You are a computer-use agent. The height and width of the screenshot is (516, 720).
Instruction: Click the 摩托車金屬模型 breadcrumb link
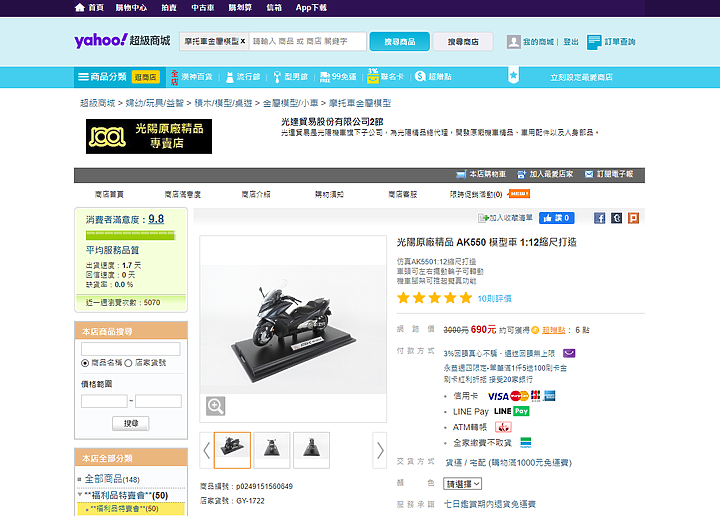coord(360,103)
